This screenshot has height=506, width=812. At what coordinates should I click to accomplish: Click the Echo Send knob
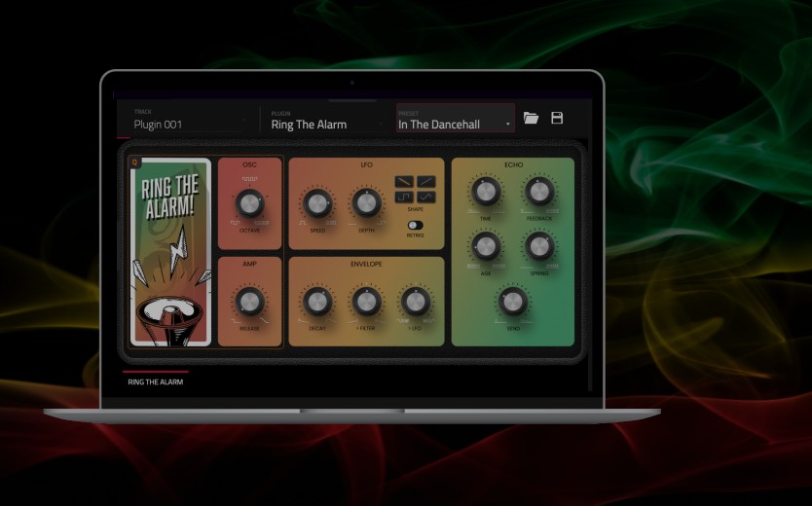pos(513,302)
